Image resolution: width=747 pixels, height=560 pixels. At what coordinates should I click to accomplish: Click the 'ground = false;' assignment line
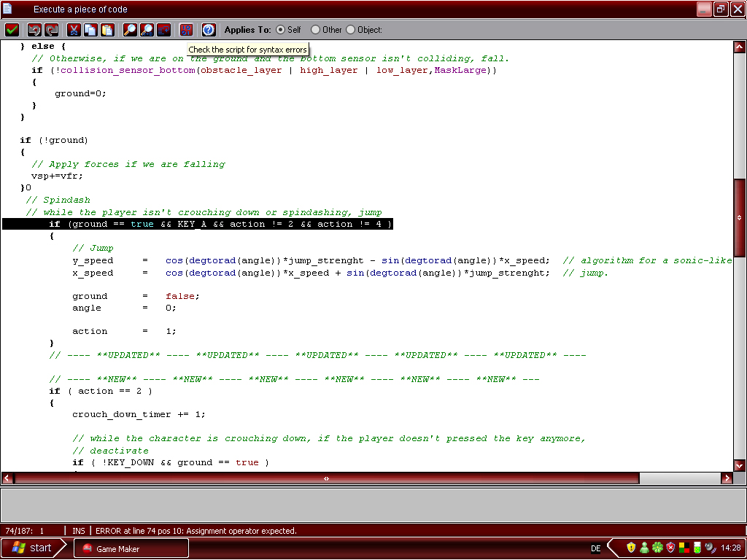click(x=136, y=296)
